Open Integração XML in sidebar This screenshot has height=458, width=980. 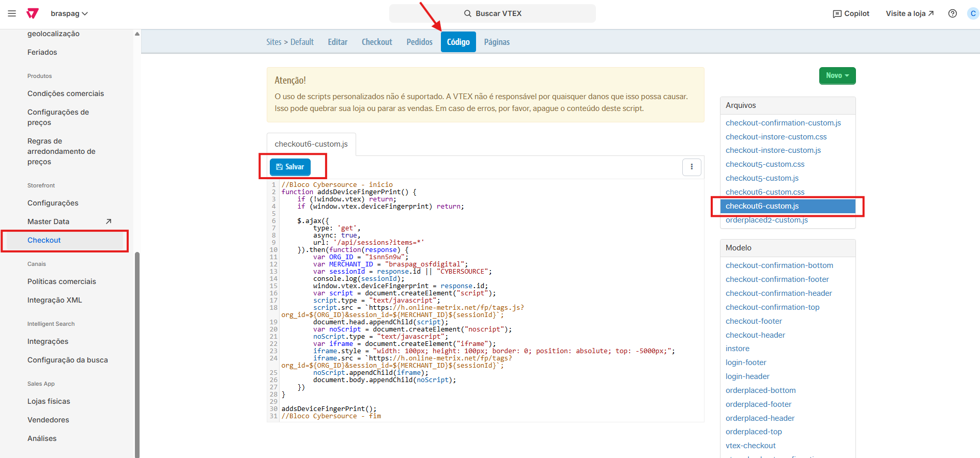[55, 300]
